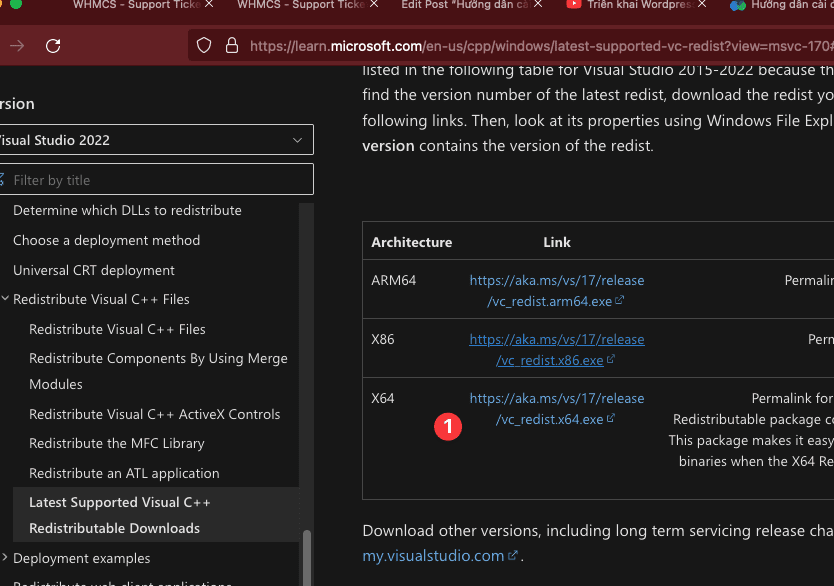This screenshot has width=834, height=586.
Task: Download the X86 vc_redist link
Action: tap(556, 350)
